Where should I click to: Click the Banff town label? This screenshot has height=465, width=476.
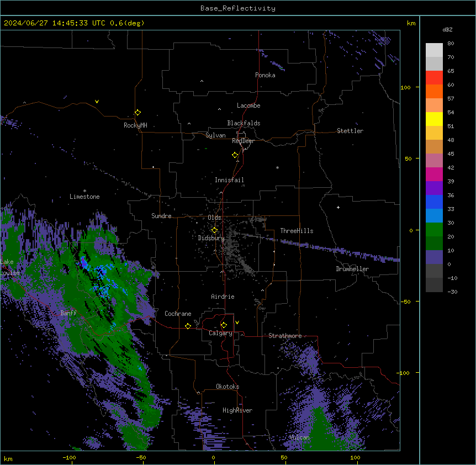click(x=68, y=313)
